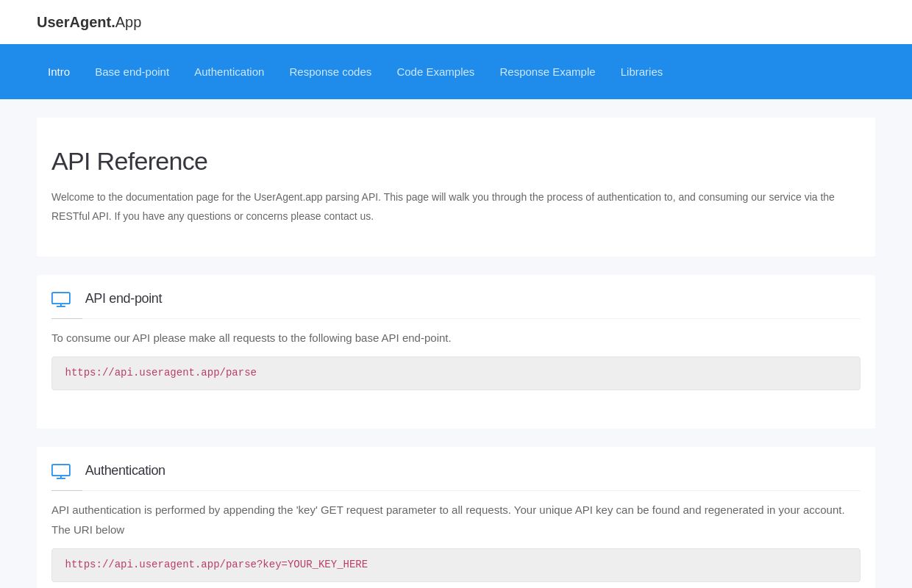912x588 pixels.
Task: Open Response codes nav item
Action: [330, 71]
